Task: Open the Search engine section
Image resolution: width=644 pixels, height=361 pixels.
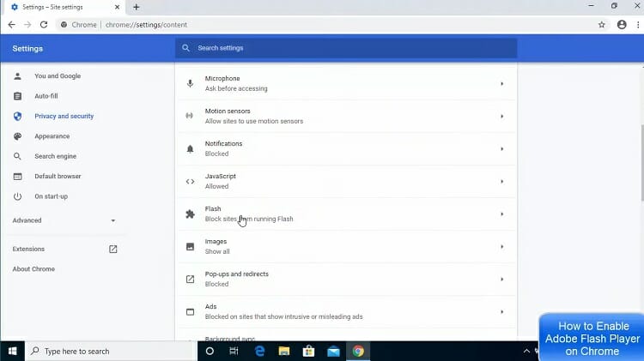Action: tap(56, 156)
